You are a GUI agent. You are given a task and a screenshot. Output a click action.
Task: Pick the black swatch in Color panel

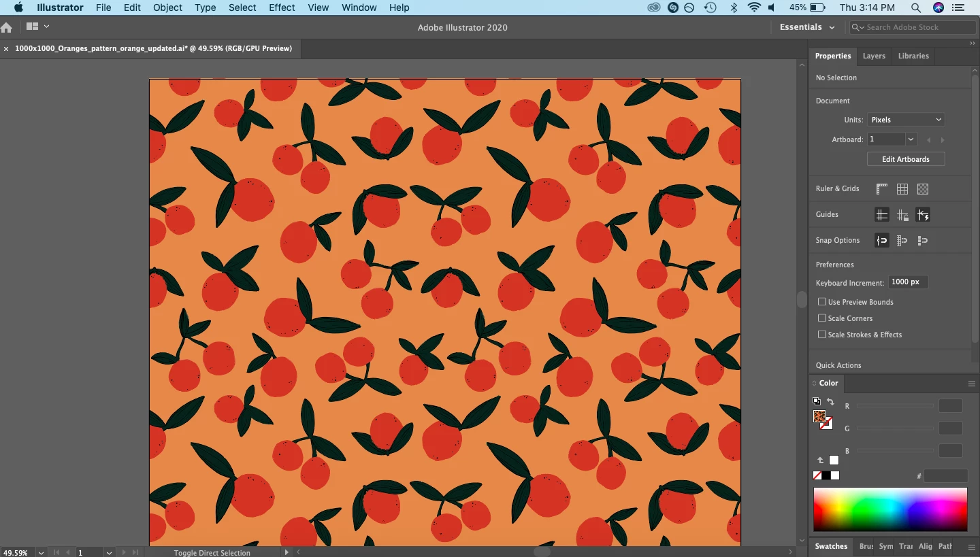coord(826,475)
